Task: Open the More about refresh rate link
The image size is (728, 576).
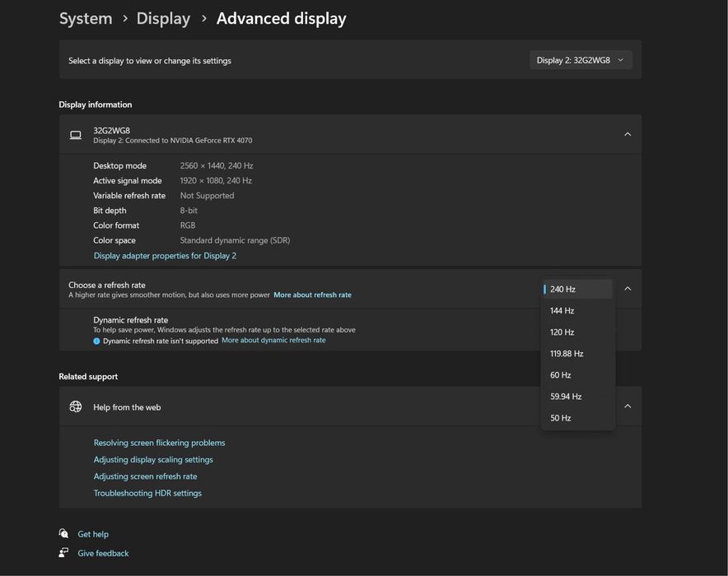Action: tap(312, 295)
